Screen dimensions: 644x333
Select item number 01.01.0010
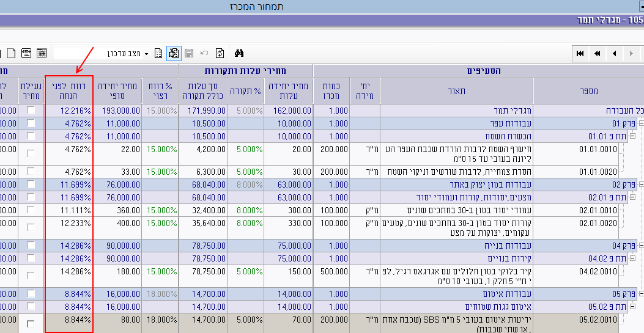coord(598,149)
